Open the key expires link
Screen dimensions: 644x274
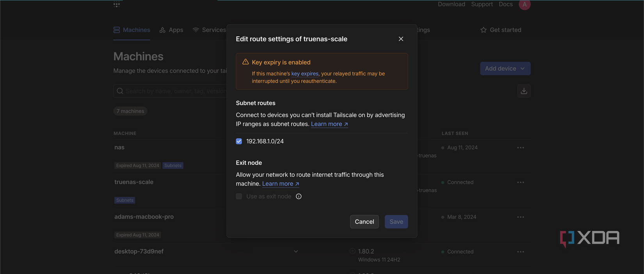click(305, 74)
